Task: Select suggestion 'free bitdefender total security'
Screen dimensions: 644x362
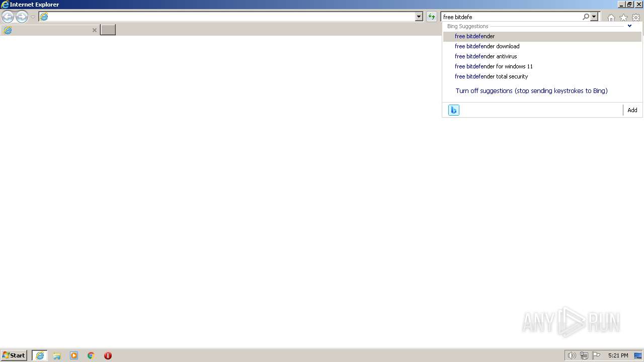Action: (542, 76)
